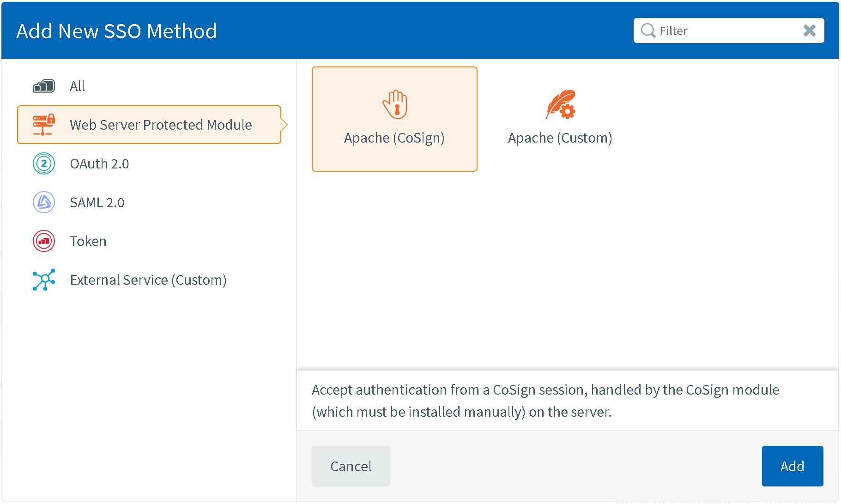The height and width of the screenshot is (504, 841).
Task: Select the Apache (CoSign) method card
Action: tap(394, 119)
